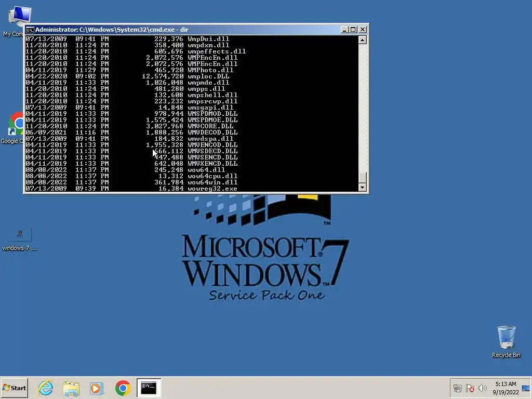Select the cmd.exe taskbar button
The height and width of the screenshot is (399, 532).
(149, 388)
